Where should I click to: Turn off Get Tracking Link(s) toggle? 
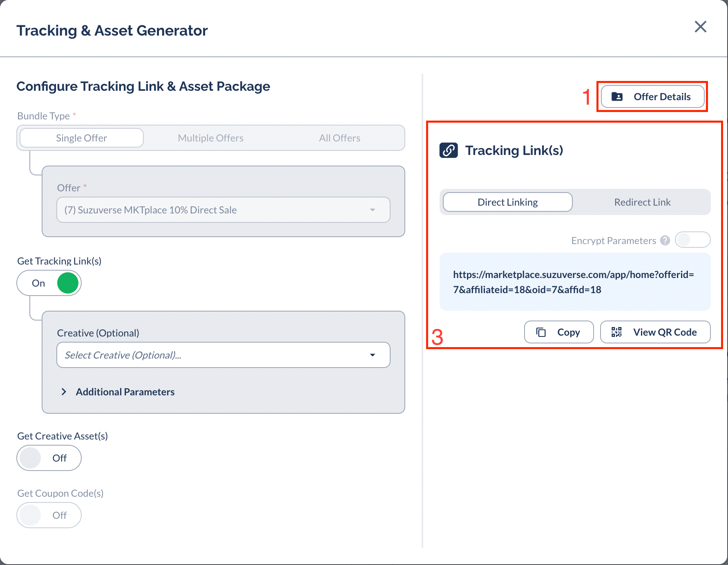49,283
